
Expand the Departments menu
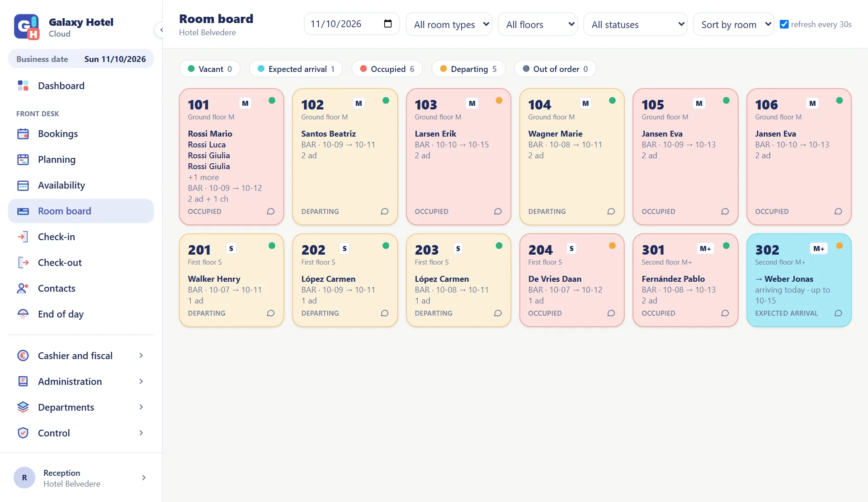coord(81,407)
